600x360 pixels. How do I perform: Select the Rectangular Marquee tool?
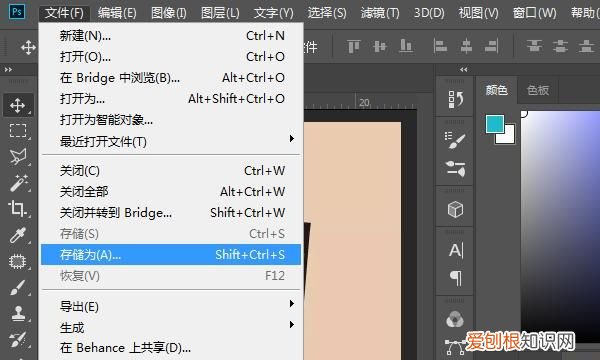point(18,130)
